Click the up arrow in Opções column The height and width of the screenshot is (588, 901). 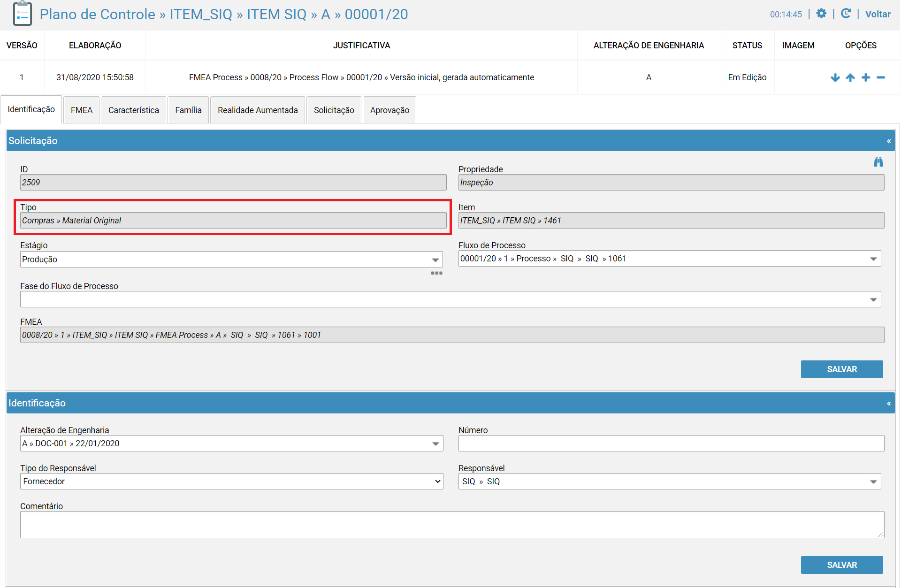850,77
